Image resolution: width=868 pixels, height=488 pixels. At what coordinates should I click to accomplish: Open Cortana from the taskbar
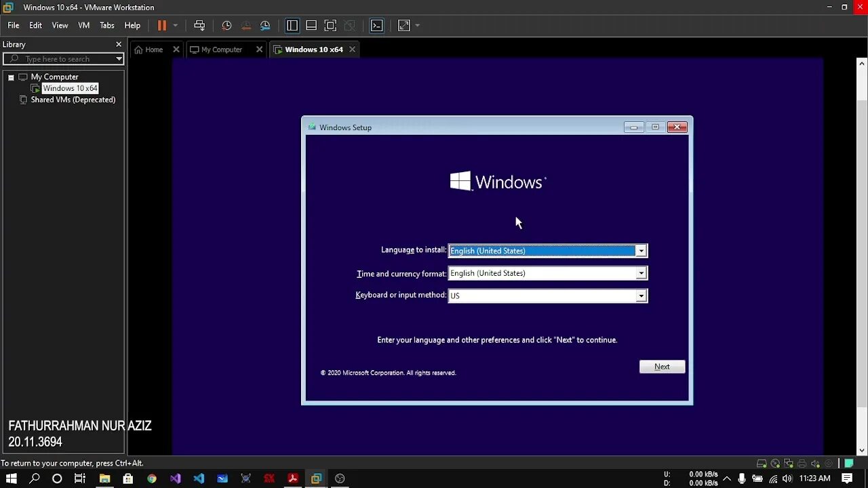(57, 479)
